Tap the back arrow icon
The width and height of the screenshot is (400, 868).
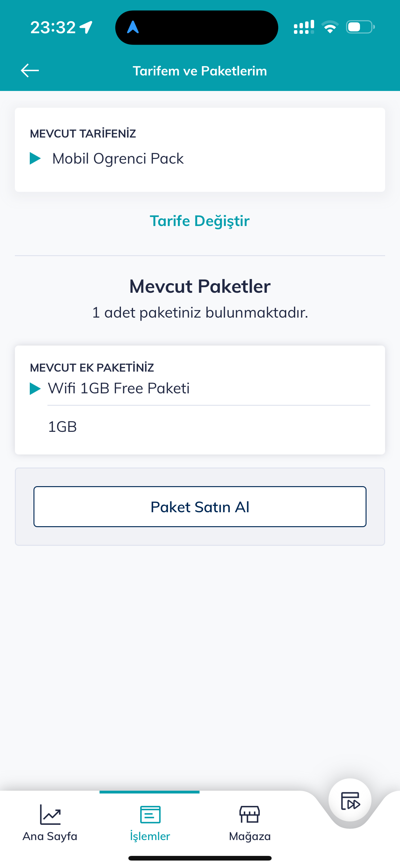30,70
